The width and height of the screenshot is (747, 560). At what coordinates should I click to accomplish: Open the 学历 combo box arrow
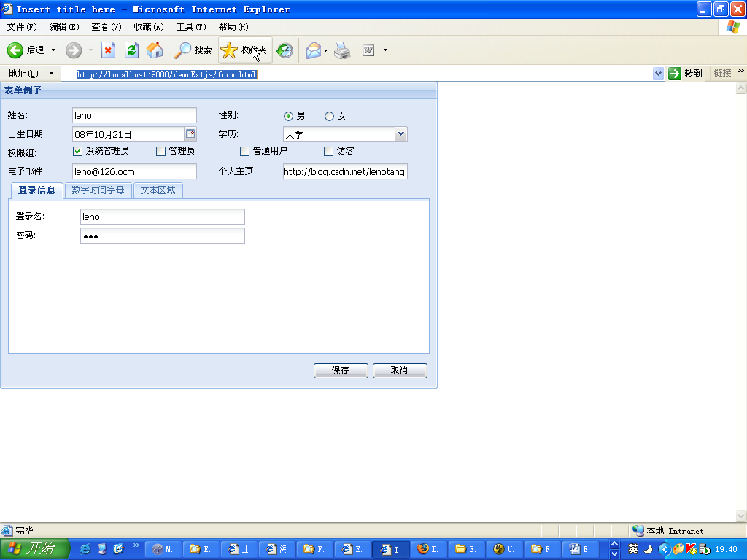[401, 134]
